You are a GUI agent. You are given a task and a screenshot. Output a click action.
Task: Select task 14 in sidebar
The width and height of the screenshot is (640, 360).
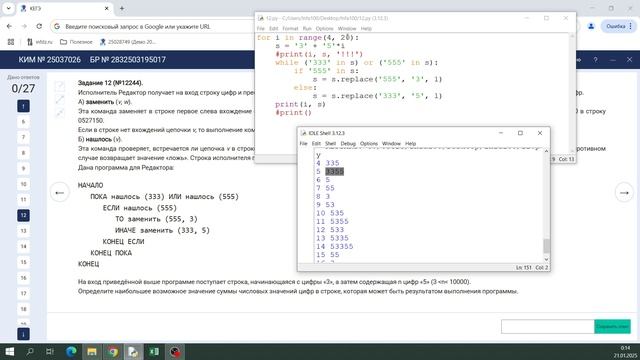click(x=23, y=246)
